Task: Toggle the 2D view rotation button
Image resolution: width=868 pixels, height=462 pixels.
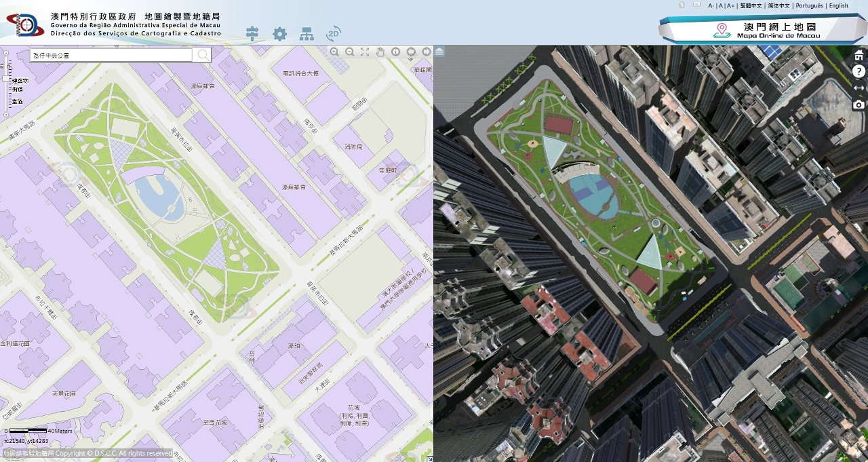Action: point(333,33)
